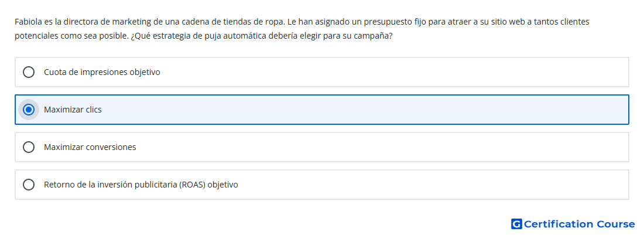The width and height of the screenshot is (644, 235).
Task: Click blank area of "Maximizar conversiones" option row
Action: coord(410,147)
